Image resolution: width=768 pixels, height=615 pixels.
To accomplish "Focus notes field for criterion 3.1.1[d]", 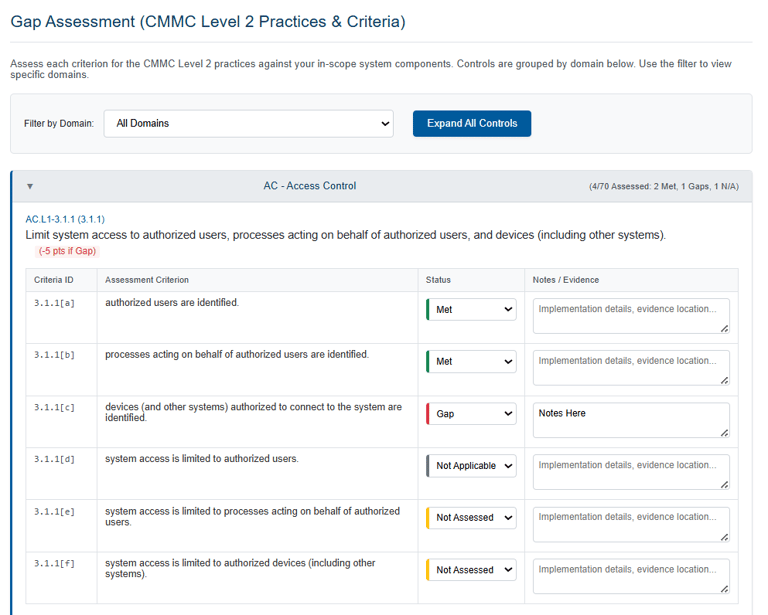I will (x=630, y=471).
